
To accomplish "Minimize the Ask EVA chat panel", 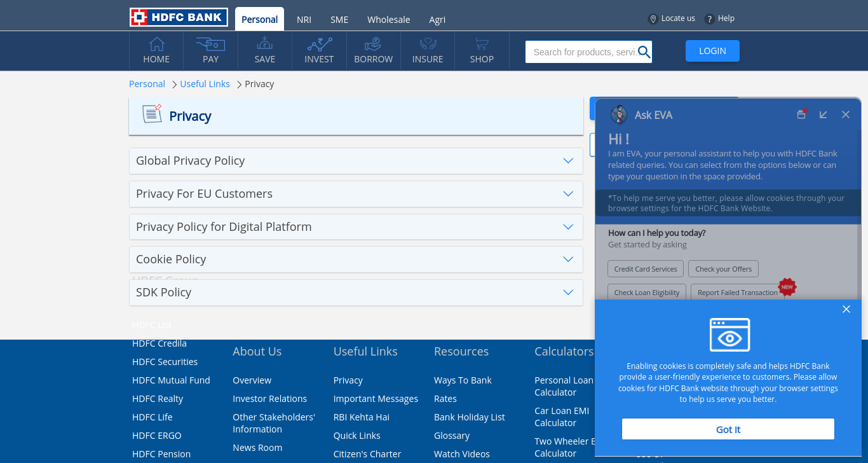I will click(824, 114).
